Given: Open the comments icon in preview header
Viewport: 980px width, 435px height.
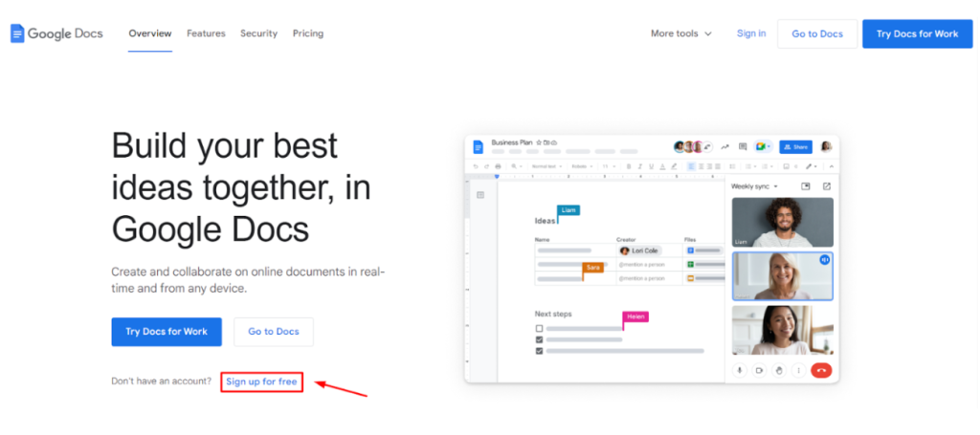Looking at the screenshot, I should [x=743, y=147].
